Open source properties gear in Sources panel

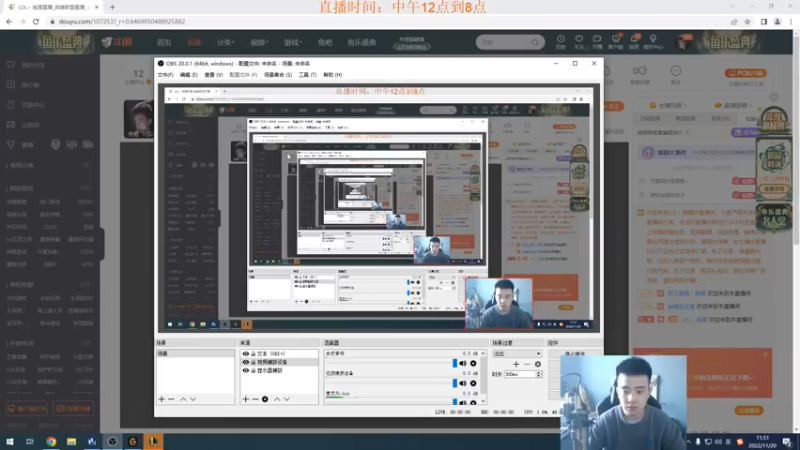pyautogui.click(x=265, y=399)
